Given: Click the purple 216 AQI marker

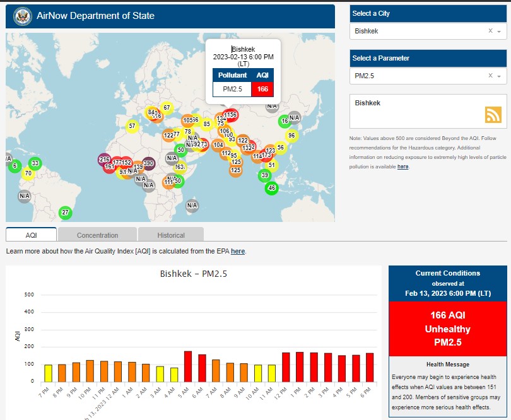Looking at the screenshot, I should 104,160.
